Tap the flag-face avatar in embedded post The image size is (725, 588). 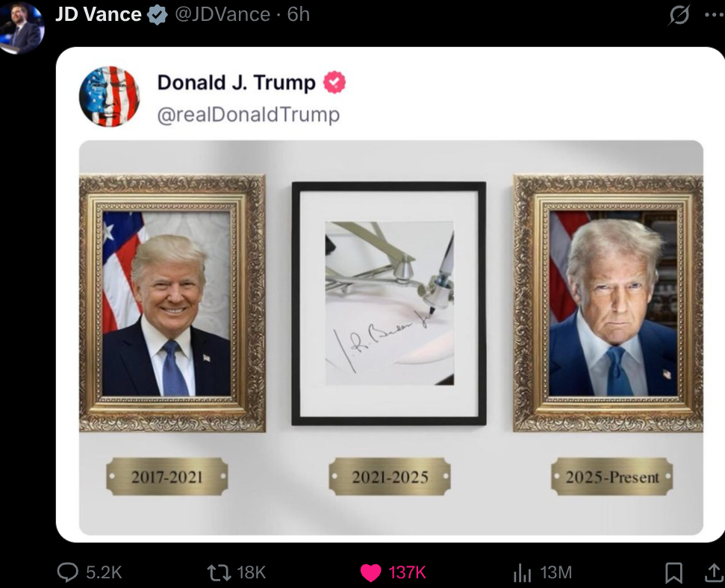110,96
